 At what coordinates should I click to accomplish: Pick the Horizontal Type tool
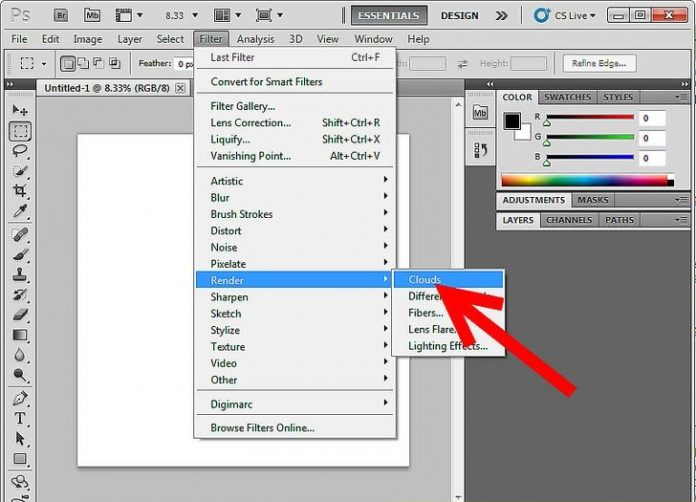pos(20,418)
